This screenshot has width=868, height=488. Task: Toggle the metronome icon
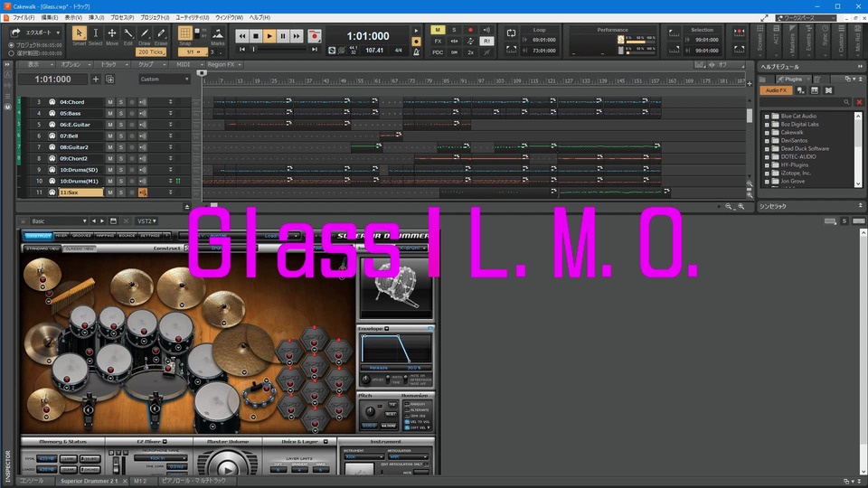pos(416,52)
